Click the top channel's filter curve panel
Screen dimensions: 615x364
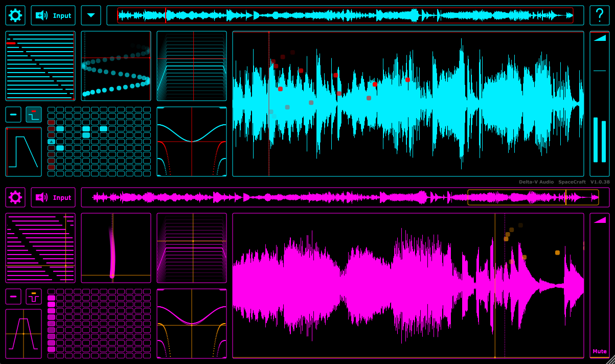pyautogui.click(x=192, y=141)
